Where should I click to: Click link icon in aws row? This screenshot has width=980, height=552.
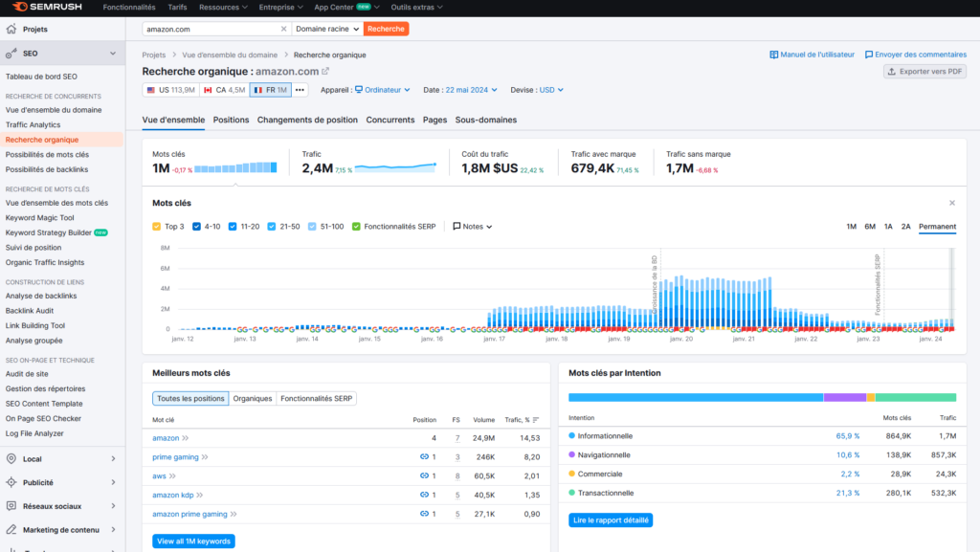tap(424, 475)
